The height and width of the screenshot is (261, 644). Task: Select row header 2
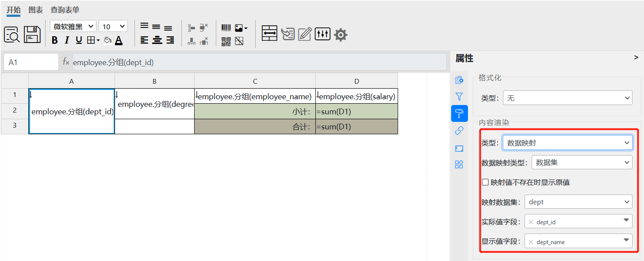coord(15,111)
